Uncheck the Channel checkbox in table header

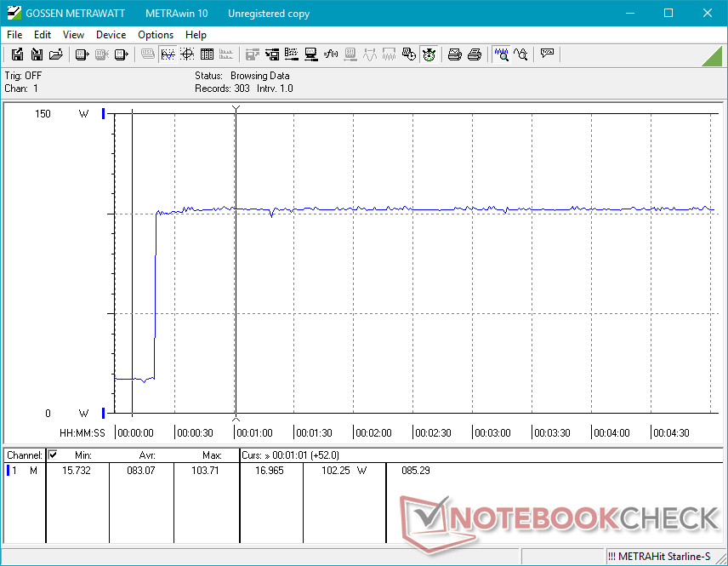pos(53,455)
